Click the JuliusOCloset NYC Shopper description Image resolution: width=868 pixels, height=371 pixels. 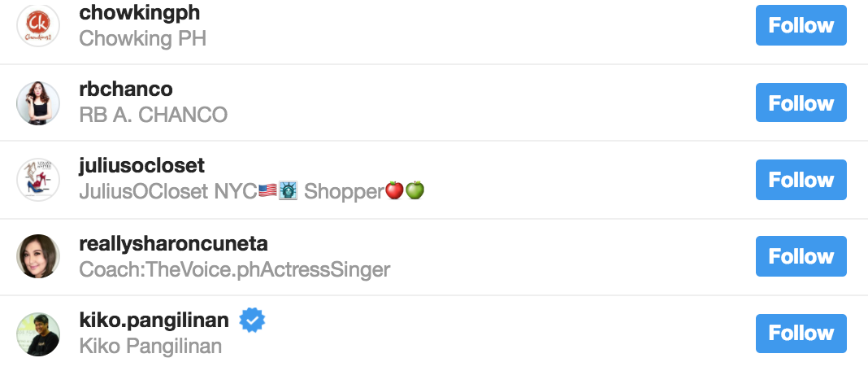click(x=252, y=192)
